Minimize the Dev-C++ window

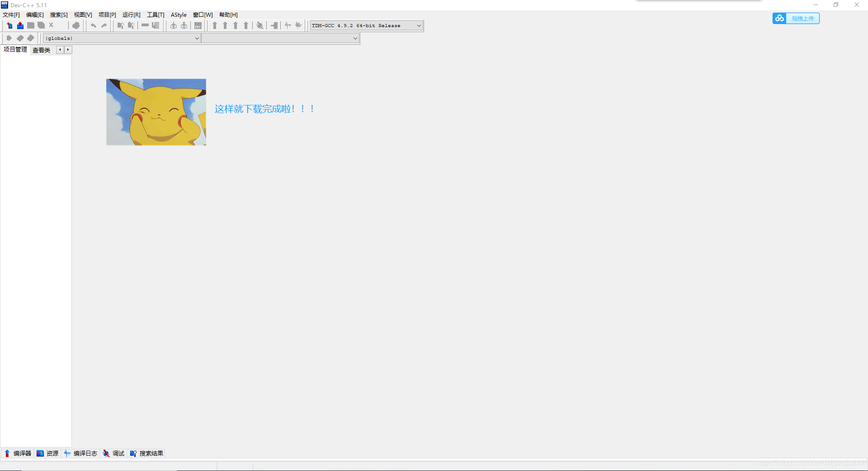[x=816, y=5]
